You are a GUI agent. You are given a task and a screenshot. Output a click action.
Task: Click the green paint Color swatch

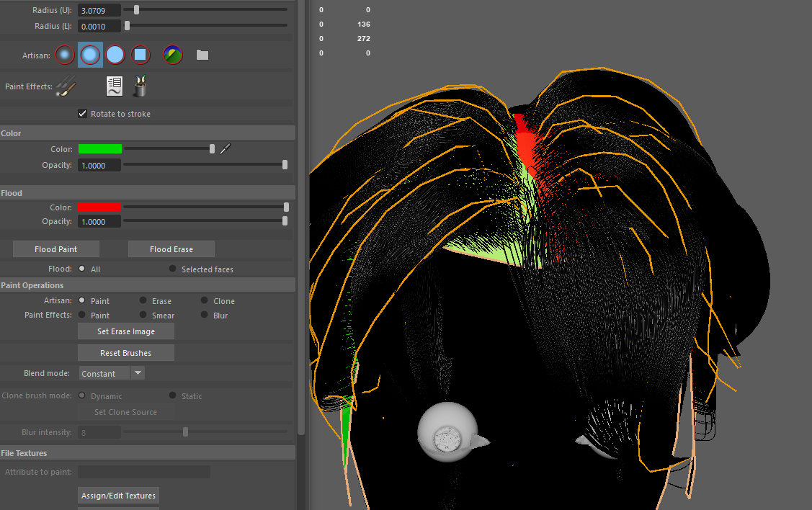click(100, 149)
